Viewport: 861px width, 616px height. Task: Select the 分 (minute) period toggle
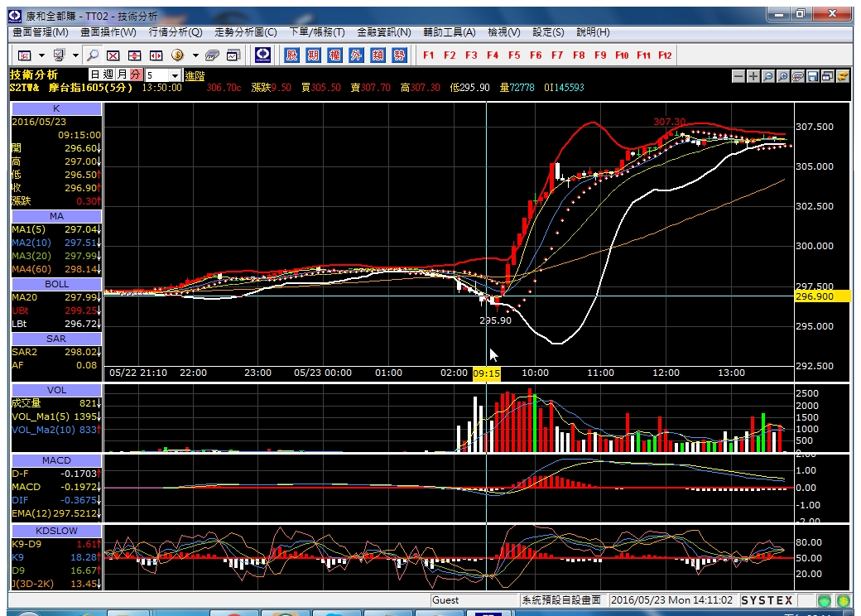point(136,75)
